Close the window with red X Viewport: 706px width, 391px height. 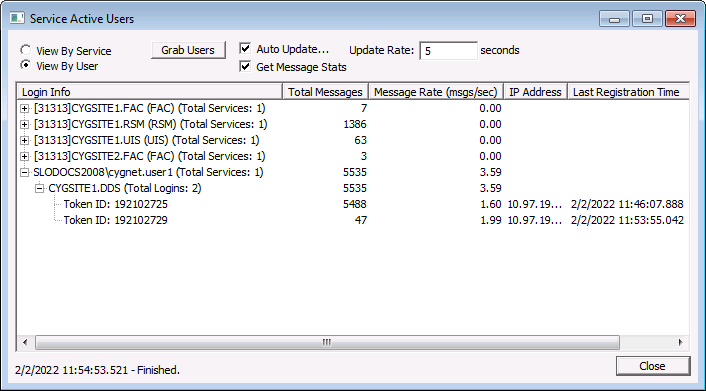[680, 18]
